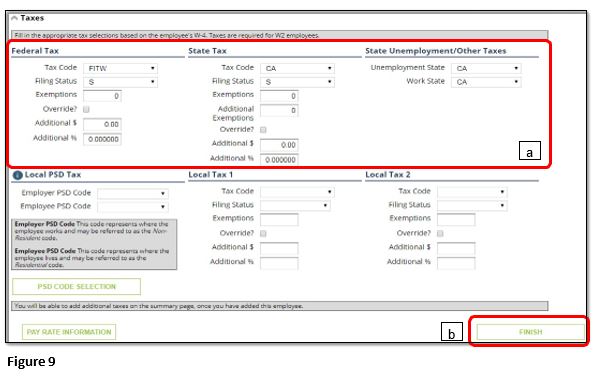Image resolution: width=595 pixels, height=376 pixels.
Task: Click the PSD CODE SELECTION button
Action: [x=77, y=286]
